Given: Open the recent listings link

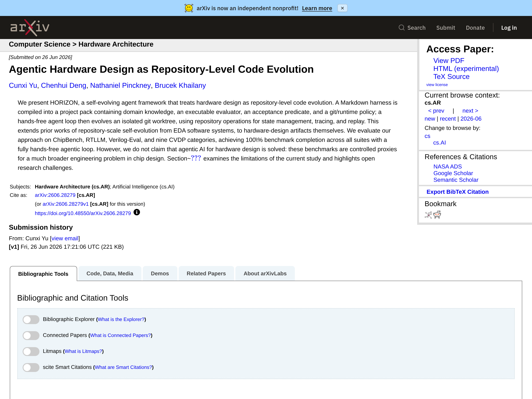Looking at the screenshot, I should pos(448,119).
